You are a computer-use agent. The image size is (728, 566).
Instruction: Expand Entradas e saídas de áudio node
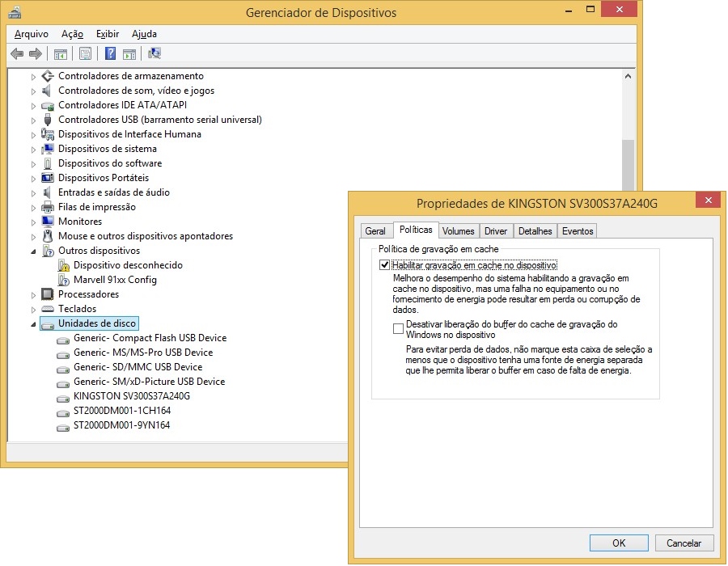(x=33, y=193)
